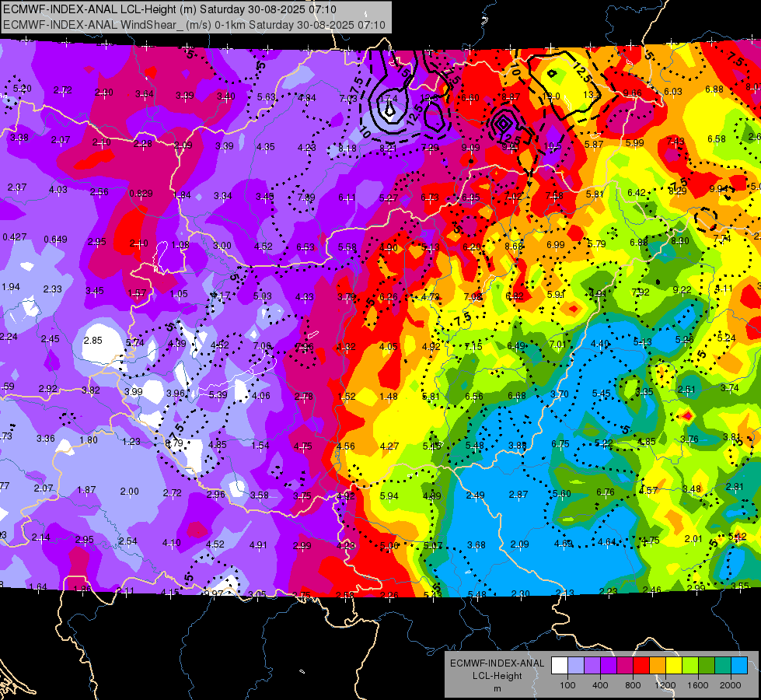
Task: Click the grid value 1.94
Action: coord(11,287)
